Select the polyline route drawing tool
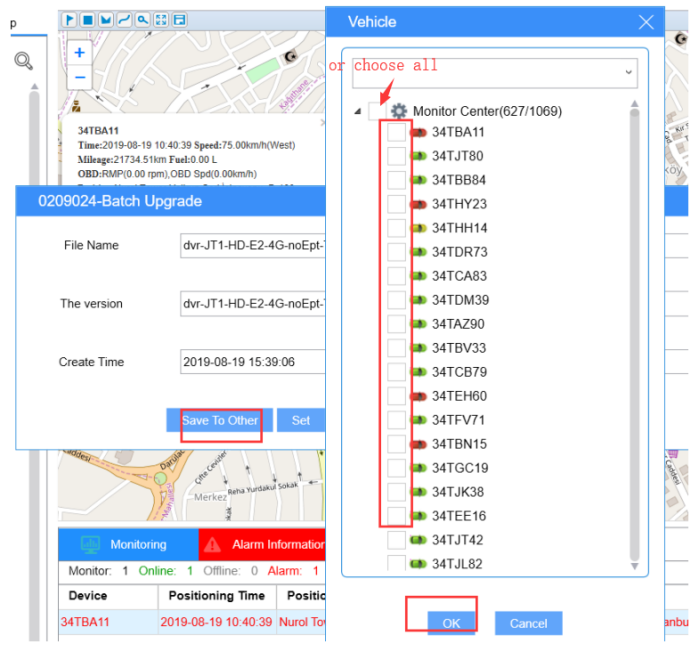 point(124,20)
